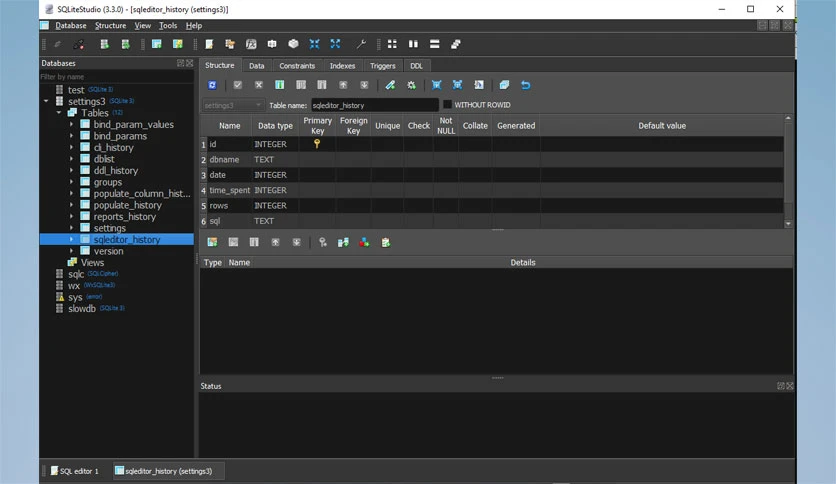The height and width of the screenshot is (484, 836).
Task: Expand the bind_params table node
Action: click(x=71, y=136)
